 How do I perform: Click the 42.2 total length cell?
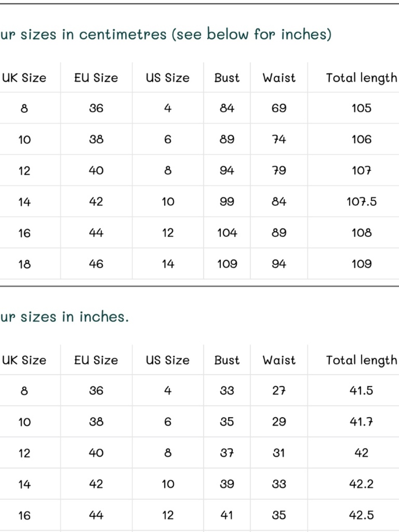[361, 484]
